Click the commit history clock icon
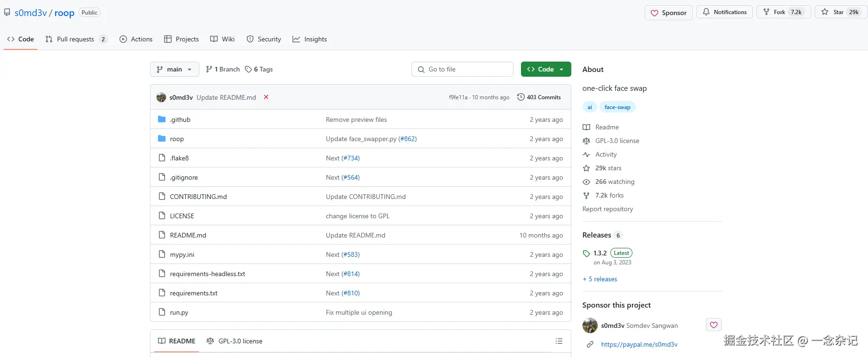Screen dimensions: 868x357 (521, 97)
